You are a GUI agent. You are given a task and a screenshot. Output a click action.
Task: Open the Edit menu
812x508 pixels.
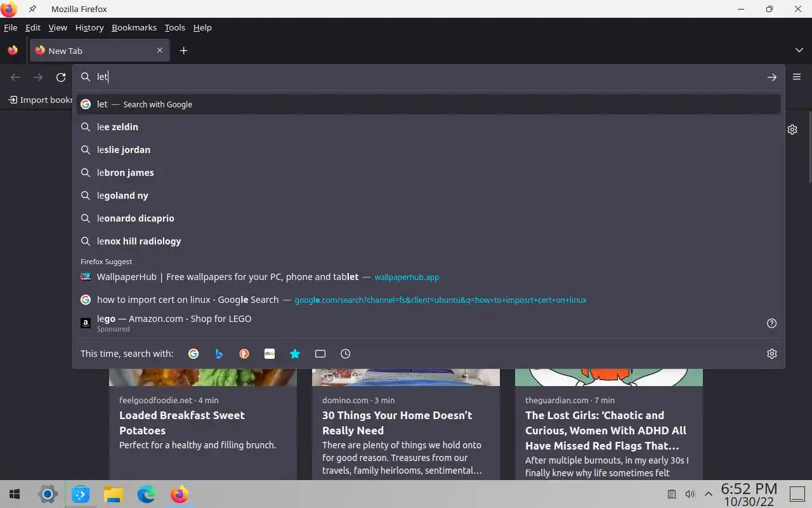33,27
